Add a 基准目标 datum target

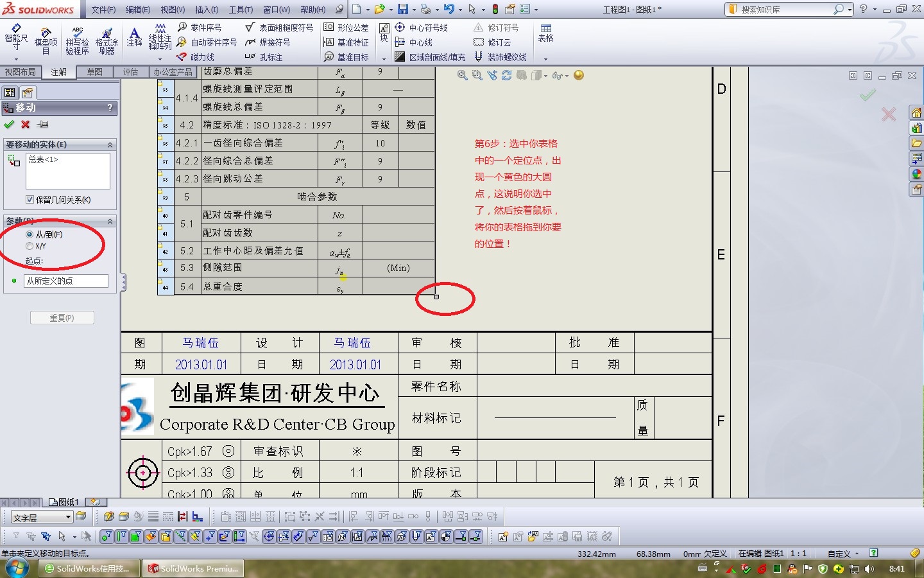[346, 57]
